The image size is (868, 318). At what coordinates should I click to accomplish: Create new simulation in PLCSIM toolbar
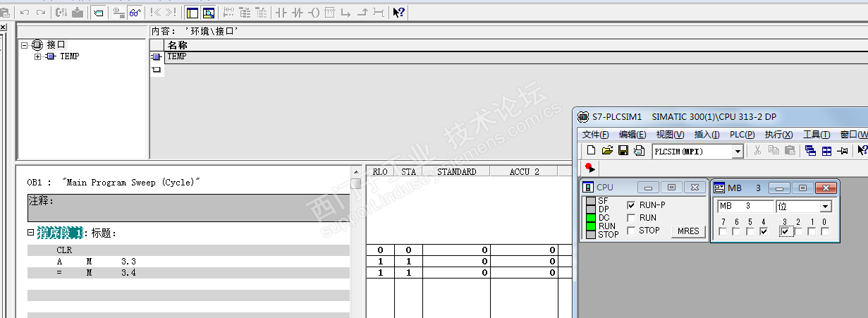tap(591, 150)
